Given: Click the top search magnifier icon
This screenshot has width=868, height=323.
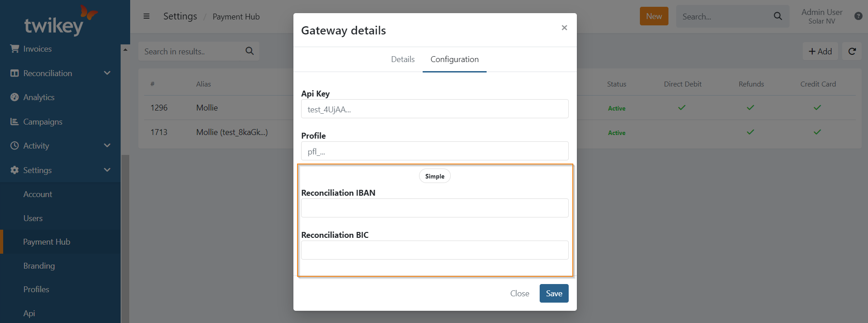Looking at the screenshot, I should [778, 16].
